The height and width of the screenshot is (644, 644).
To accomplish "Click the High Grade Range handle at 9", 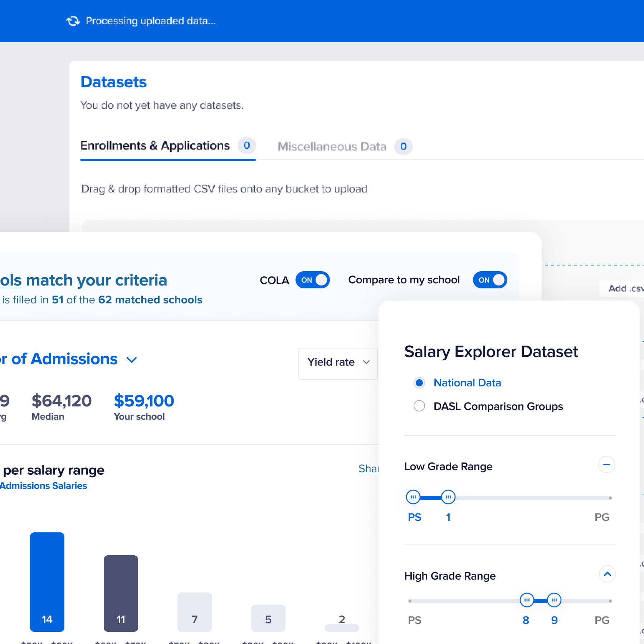I will point(554,600).
